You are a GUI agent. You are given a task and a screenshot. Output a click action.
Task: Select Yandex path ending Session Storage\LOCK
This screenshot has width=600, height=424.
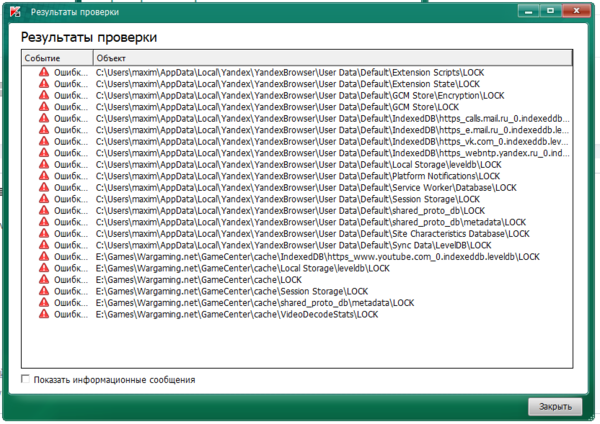click(287, 199)
